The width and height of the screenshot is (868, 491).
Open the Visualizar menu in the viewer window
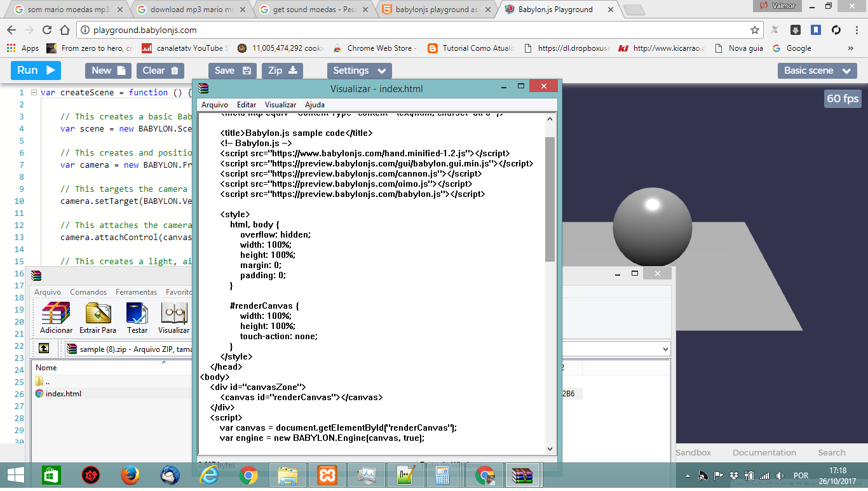coord(280,105)
